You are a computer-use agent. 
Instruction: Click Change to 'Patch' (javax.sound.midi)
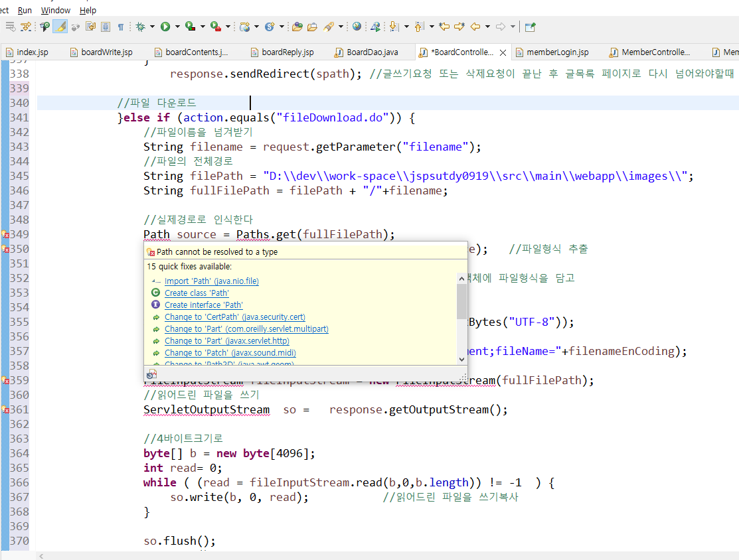click(230, 353)
